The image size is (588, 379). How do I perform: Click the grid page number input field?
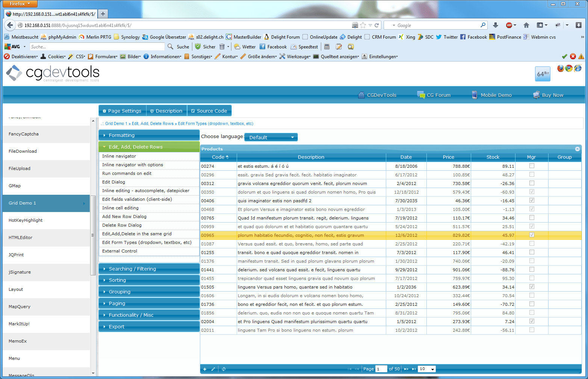381,369
